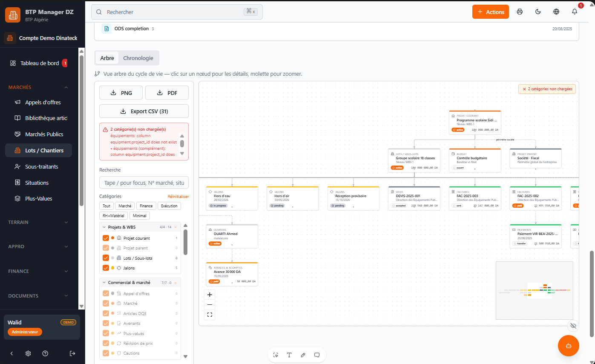Collapse the Commercial & marché category group

point(104,282)
